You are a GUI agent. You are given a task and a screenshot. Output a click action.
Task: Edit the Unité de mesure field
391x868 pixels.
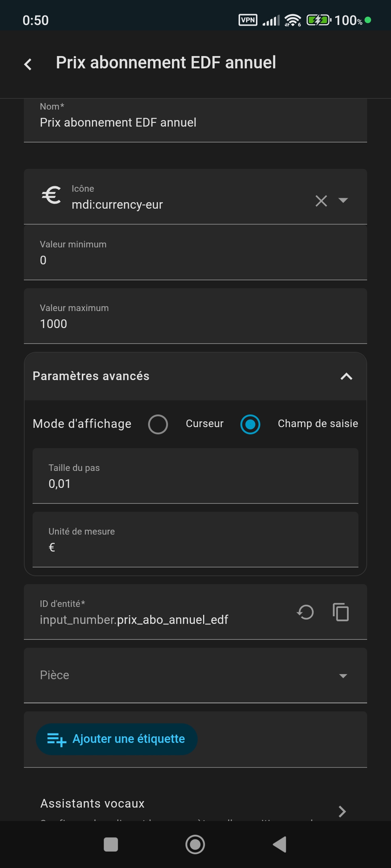tap(195, 547)
